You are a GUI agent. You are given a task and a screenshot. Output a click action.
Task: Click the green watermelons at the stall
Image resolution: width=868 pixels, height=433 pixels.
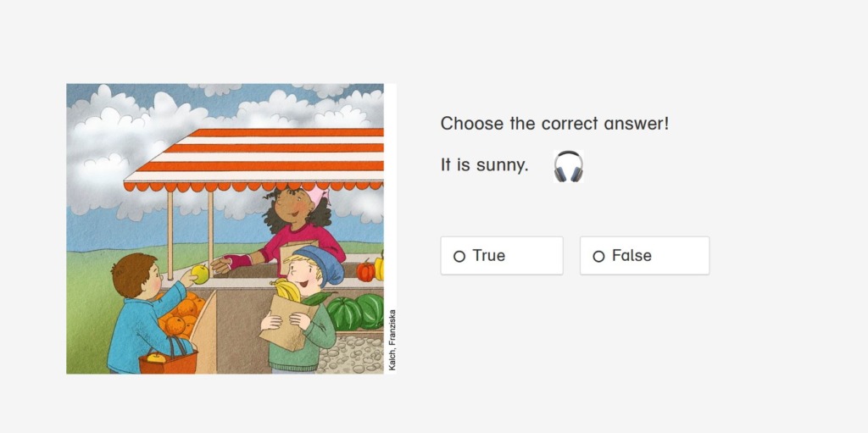(x=355, y=312)
